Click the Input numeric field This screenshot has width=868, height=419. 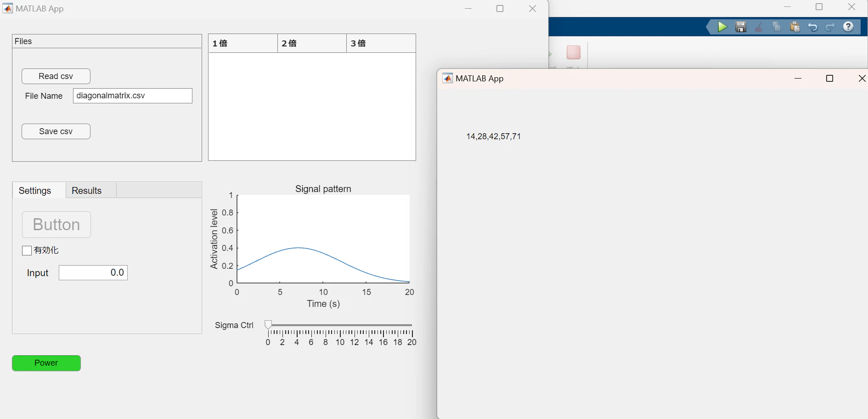click(93, 272)
